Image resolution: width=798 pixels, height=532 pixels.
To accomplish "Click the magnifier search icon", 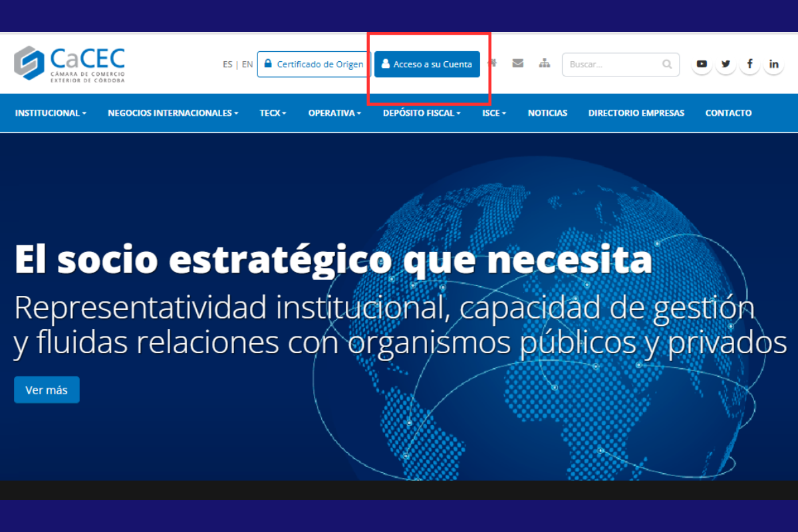I will [667, 65].
